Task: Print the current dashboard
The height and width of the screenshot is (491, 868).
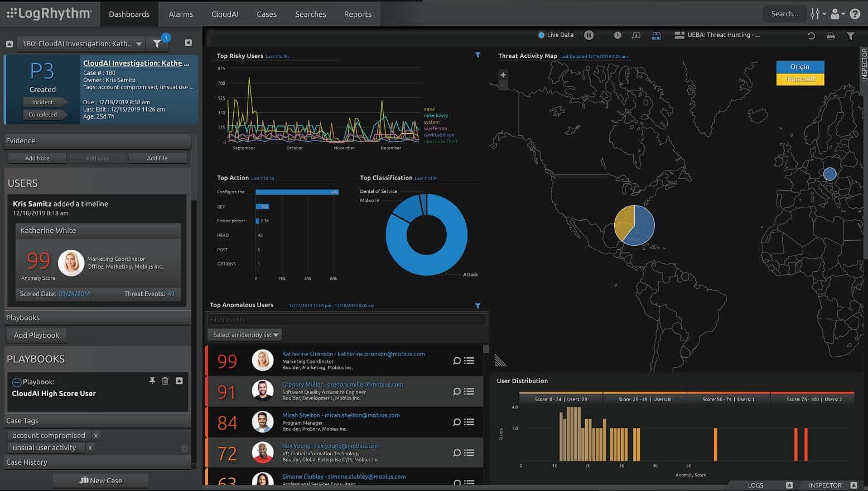Action: pyautogui.click(x=831, y=35)
